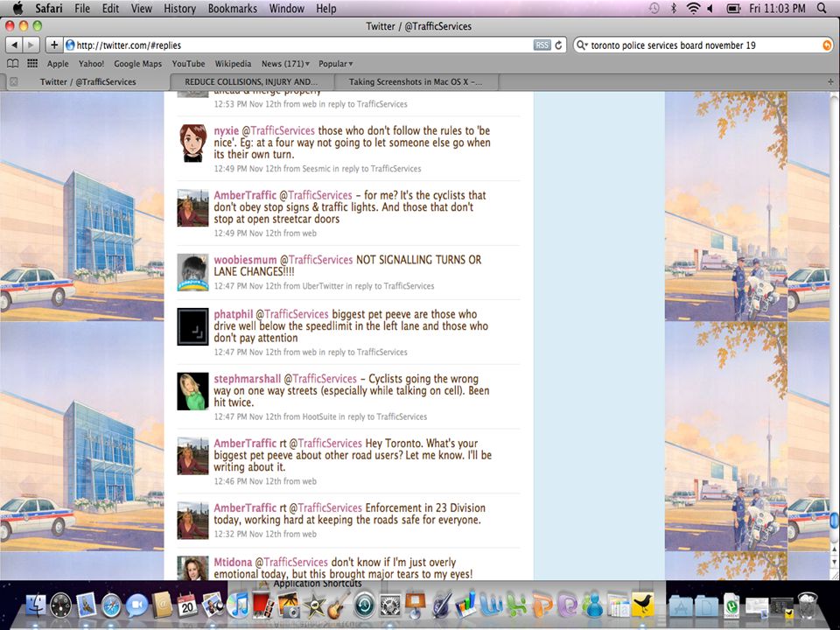Open the YouTube bookmark
The width and height of the screenshot is (840, 630).
point(189,63)
